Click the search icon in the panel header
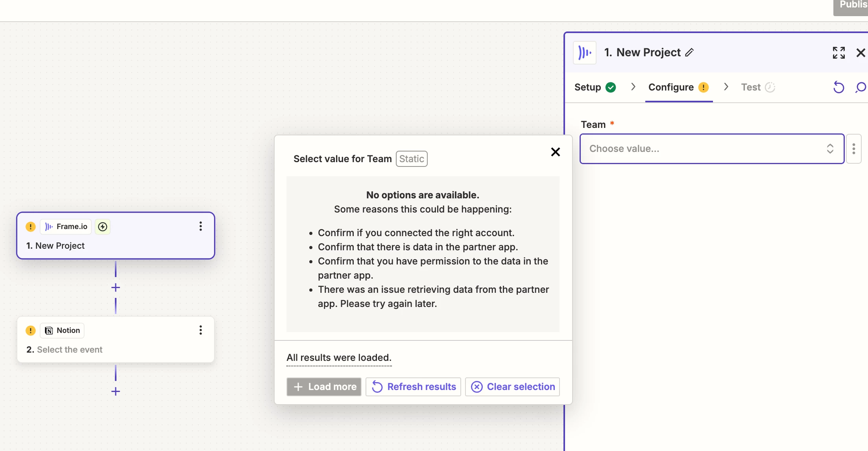 point(861,87)
